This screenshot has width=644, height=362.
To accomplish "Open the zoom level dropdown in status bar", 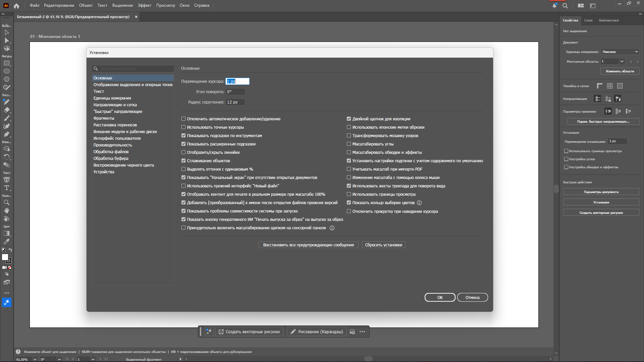I will point(35,359).
